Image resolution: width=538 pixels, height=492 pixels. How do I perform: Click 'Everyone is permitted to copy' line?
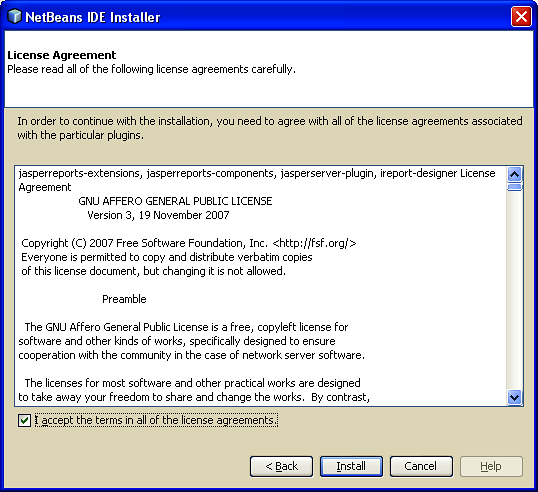[x=167, y=257]
